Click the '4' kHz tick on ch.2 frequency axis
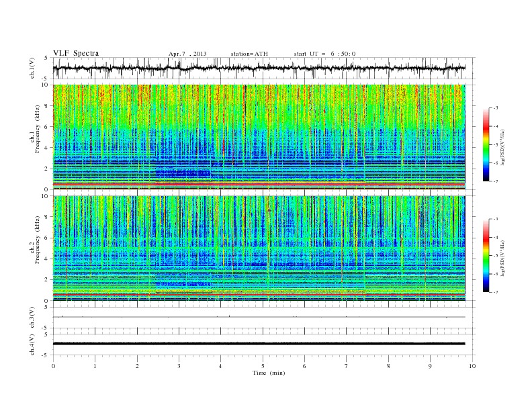The width and height of the screenshot is (532, 411). [46, 259]
